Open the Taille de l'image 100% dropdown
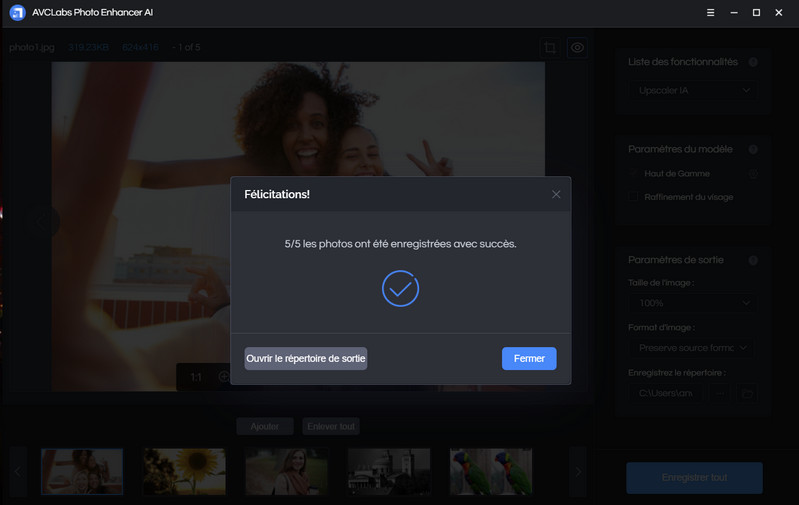 (695, 302)
